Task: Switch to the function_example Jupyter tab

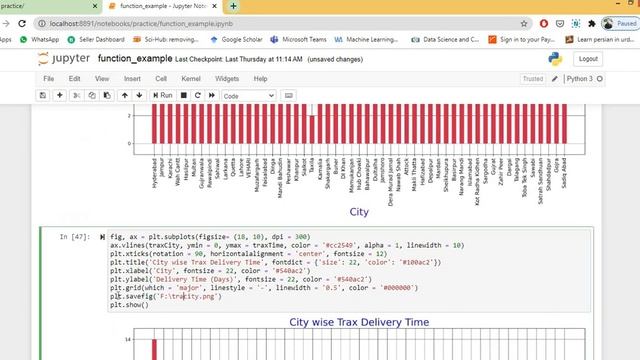Action: point(163,6)
